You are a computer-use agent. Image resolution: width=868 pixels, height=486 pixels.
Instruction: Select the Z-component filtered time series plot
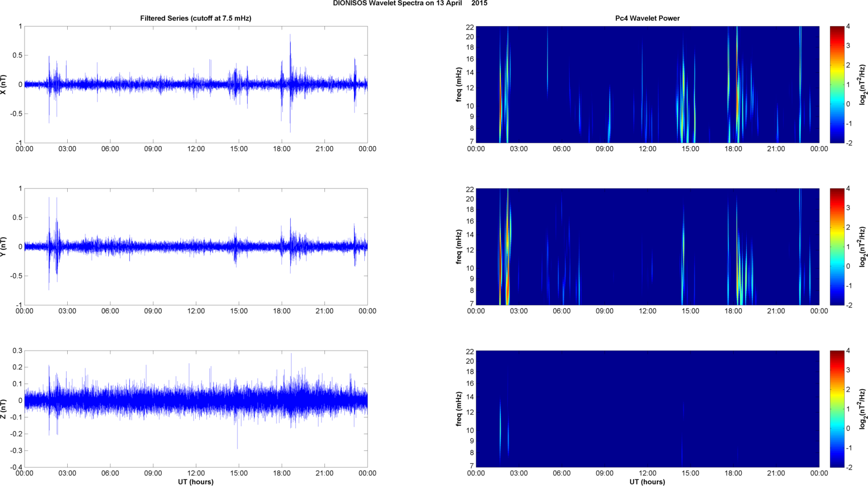tap(196, 409)
